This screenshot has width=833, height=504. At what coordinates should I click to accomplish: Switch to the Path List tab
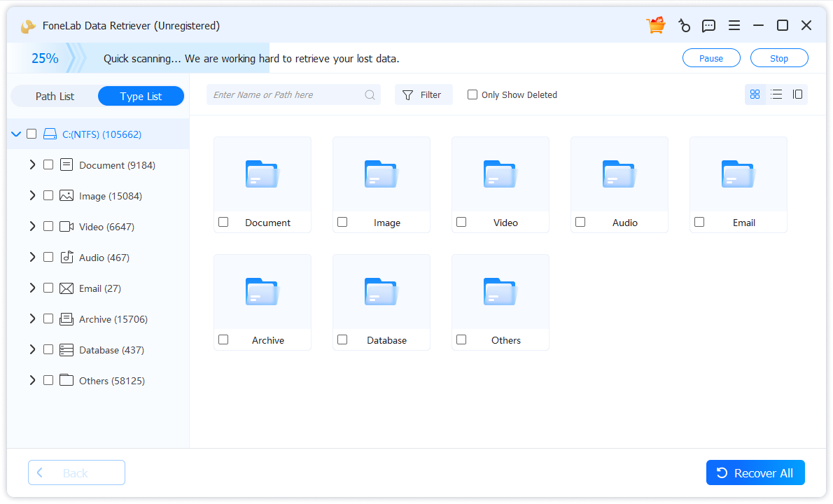[x=55, y=97]
